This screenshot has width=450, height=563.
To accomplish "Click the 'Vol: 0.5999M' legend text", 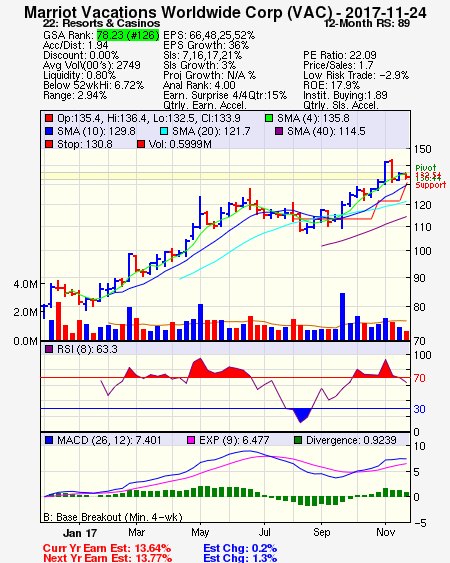I will click(180, 144).
